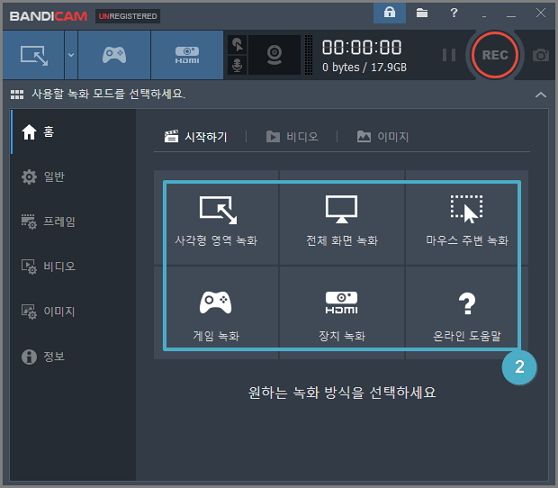Select game recording mode in top toolbar

[x=114, y=55]
